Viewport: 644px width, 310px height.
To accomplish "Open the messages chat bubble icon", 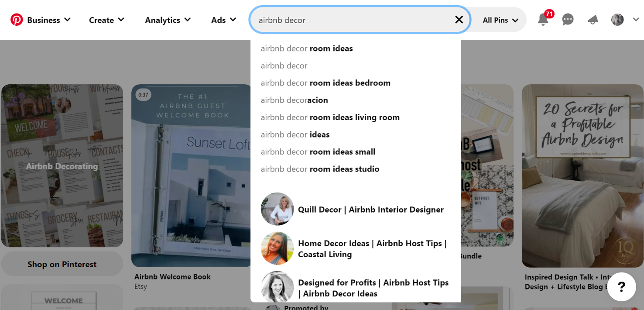I will 568,20.
